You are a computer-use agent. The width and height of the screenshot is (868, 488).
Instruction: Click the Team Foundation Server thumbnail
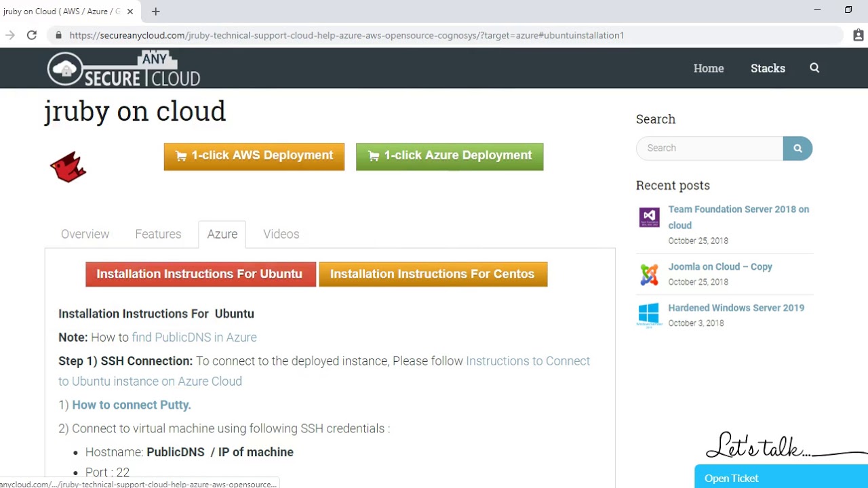(649, 218)
